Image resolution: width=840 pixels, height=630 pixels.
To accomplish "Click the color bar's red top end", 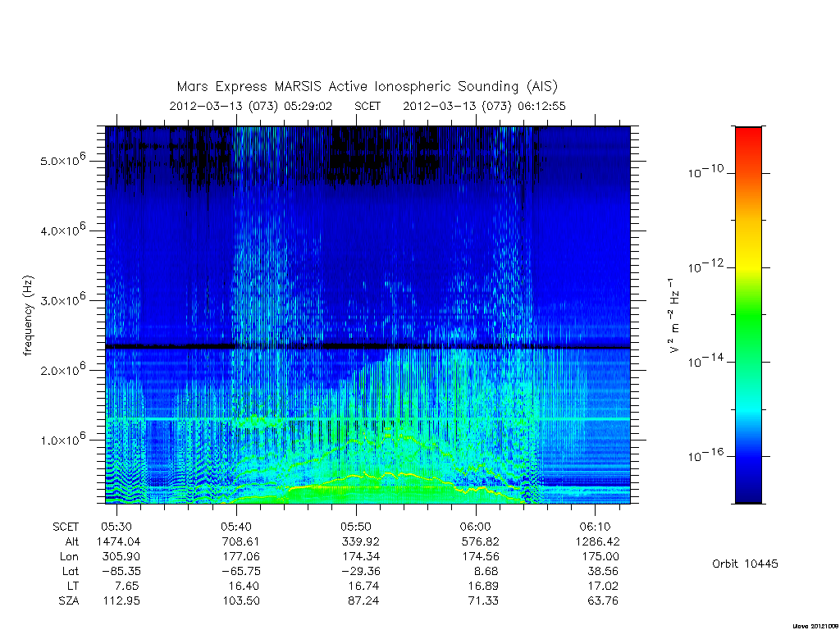I will (748, 137).
